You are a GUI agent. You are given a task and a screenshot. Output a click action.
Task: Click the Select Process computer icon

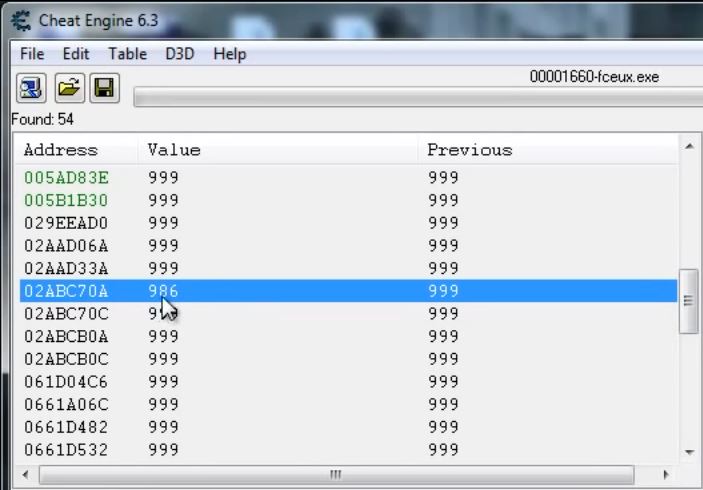[x=30, y=89]
